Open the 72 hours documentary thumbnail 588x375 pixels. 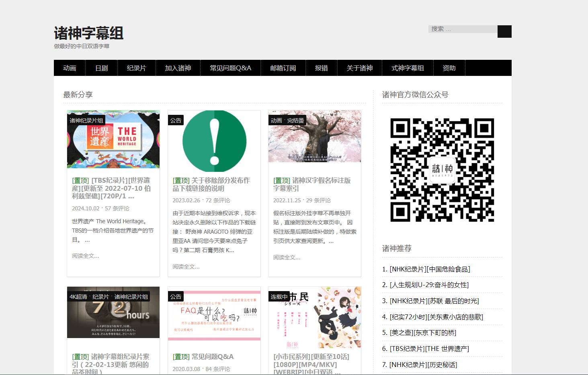[113, 312]
